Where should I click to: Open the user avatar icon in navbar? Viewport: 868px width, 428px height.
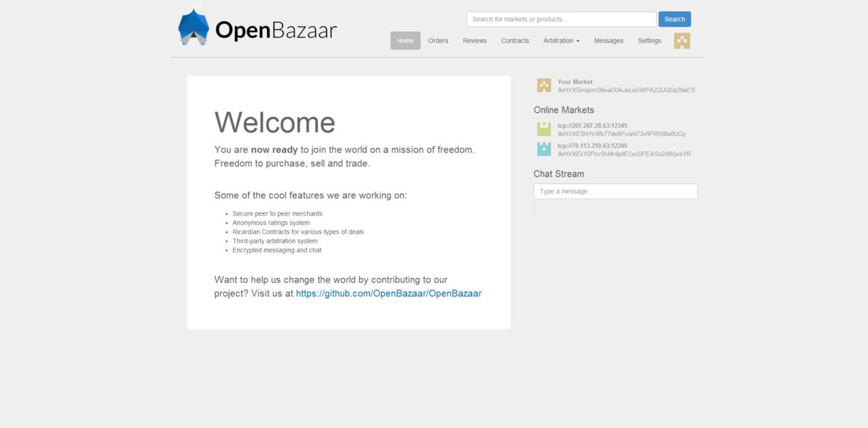pos(682,41)
